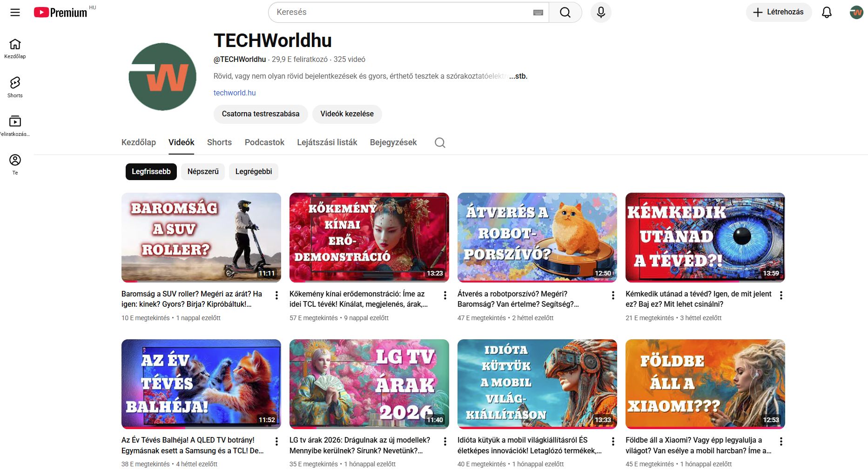The image size is (868, 471).
Task: Select the Legfrissebb sort chip
Action: [151, 172]
